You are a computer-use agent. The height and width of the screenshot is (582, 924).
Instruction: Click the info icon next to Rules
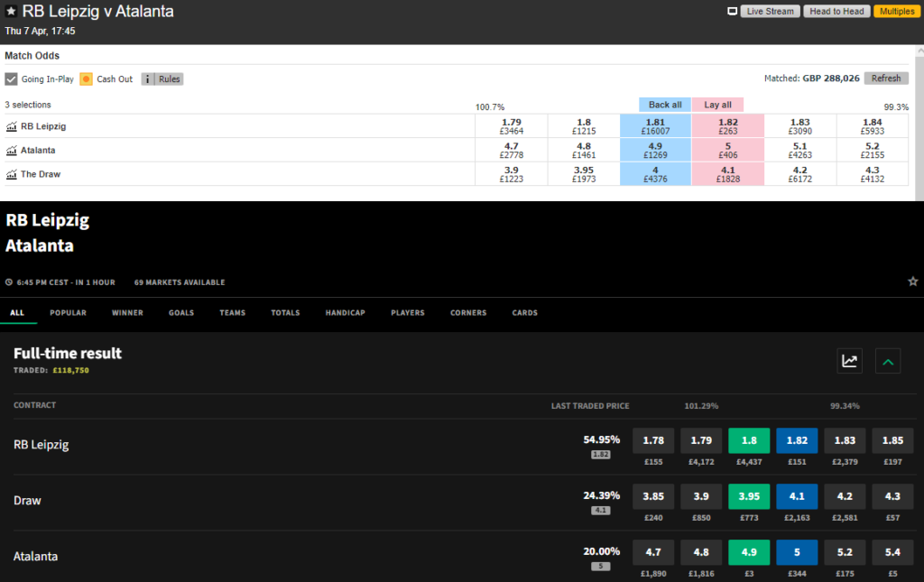point(147,79)
